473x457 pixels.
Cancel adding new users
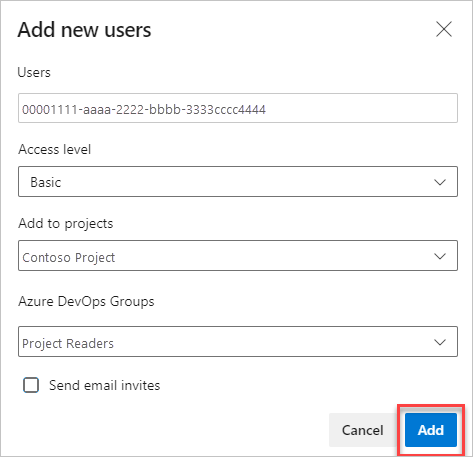pyautogui.click(x=363, y=430)
